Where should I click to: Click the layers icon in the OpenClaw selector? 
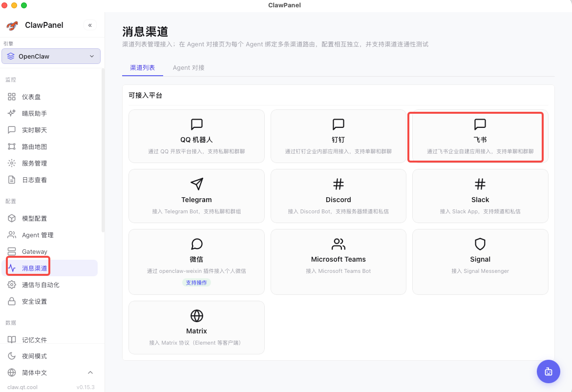(x=11, y=56)
